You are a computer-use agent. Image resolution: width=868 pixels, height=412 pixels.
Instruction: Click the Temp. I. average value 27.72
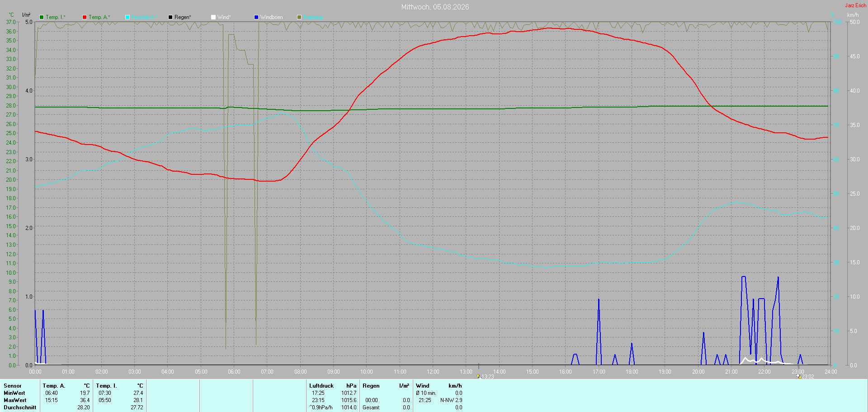coord(137,407)
